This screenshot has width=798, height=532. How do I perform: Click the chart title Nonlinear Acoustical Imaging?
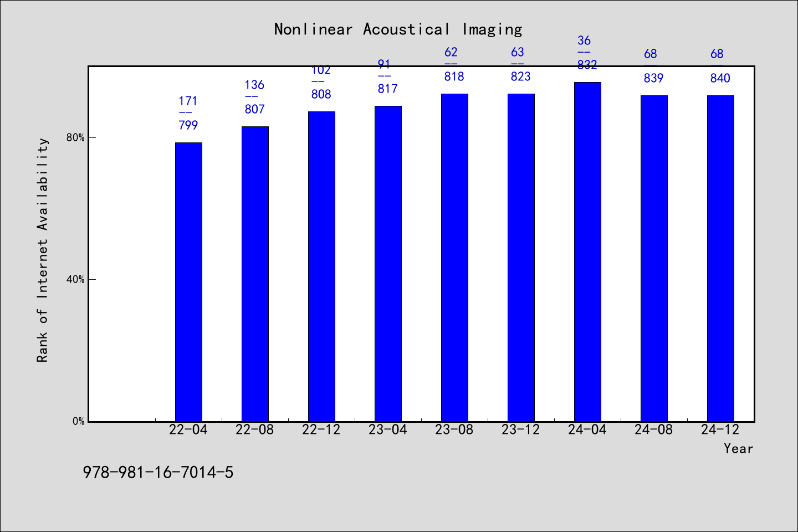click(398, 29)
